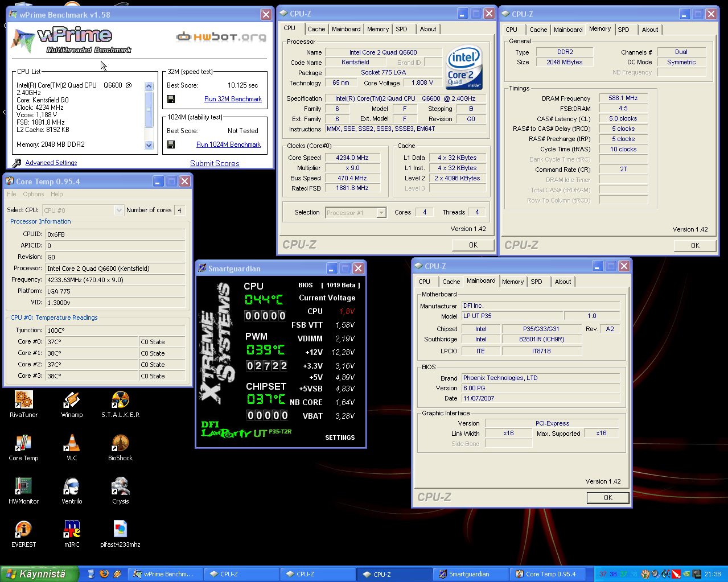728x582 pixels.
Task: Open the Select CPU dropdown in Core Temp
Action: click(119, 210)
